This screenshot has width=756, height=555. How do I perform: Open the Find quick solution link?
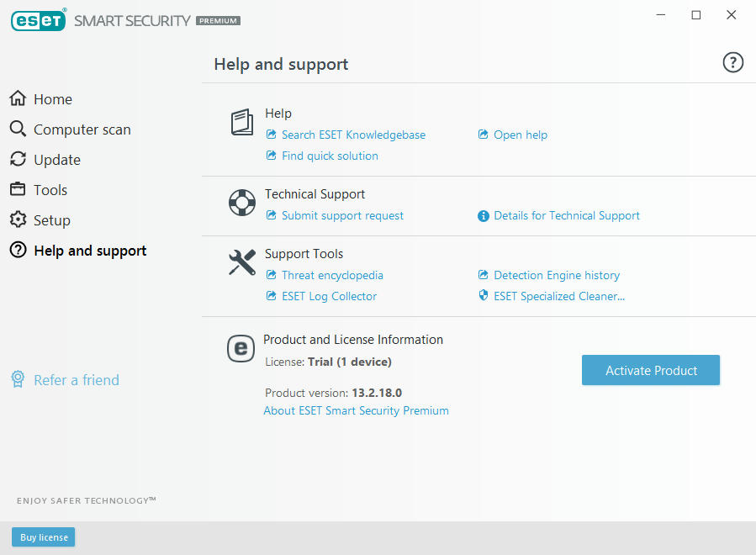point(330,156)
